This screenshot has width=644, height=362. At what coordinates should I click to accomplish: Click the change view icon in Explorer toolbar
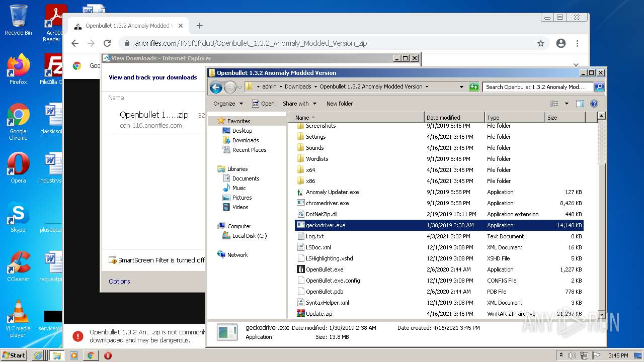554,104
